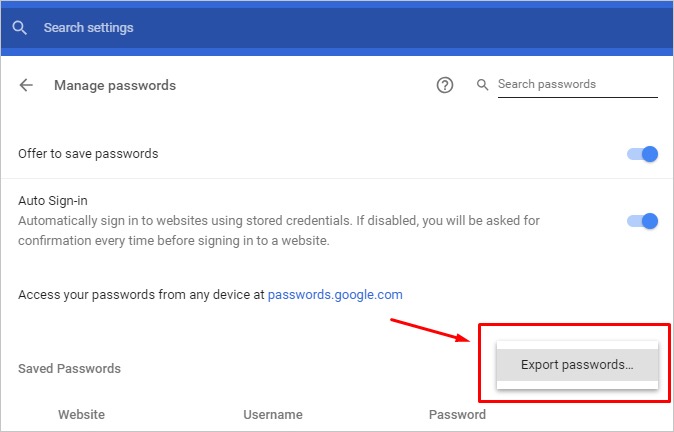Click the Manage passwords page title
The width and height of the screenshot is (674, 432).
(x=115, y=86)
